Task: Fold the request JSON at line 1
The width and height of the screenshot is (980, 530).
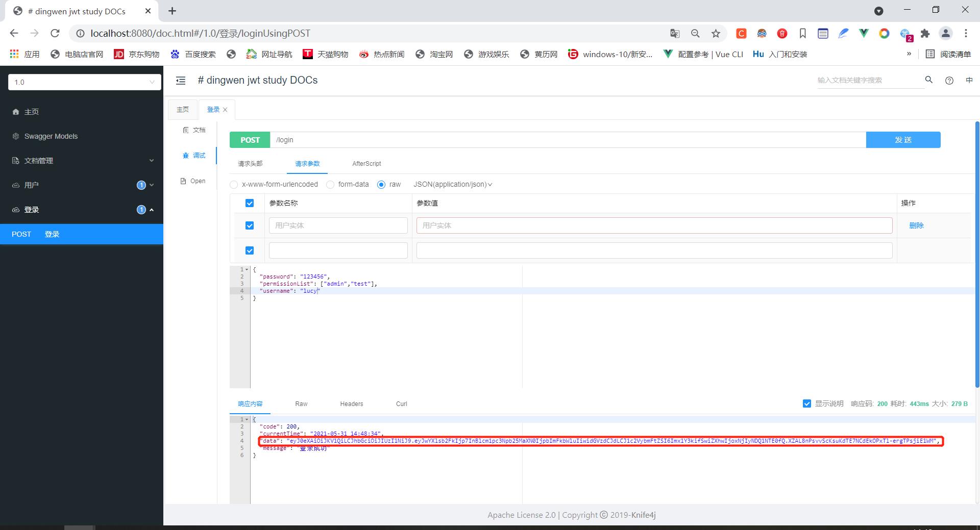Action: coord(247,269)
